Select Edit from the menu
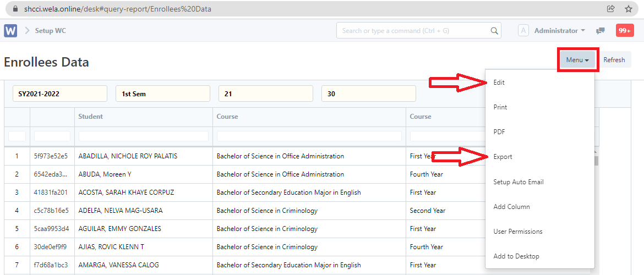644x275 pixels. click(499, 82)
